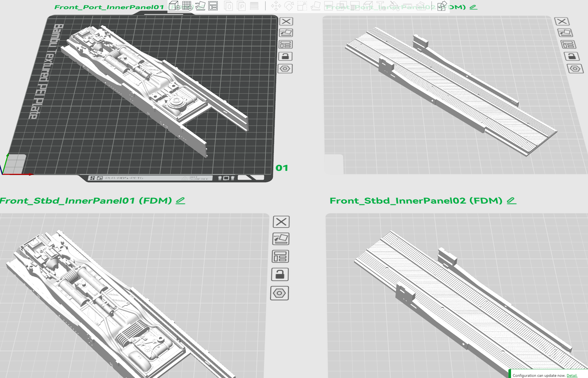The height and width of the screenshot is (378, 588).
Task: Open settings of Front_Stbd_InnerPanel01 plate
Action: (279, 293)
